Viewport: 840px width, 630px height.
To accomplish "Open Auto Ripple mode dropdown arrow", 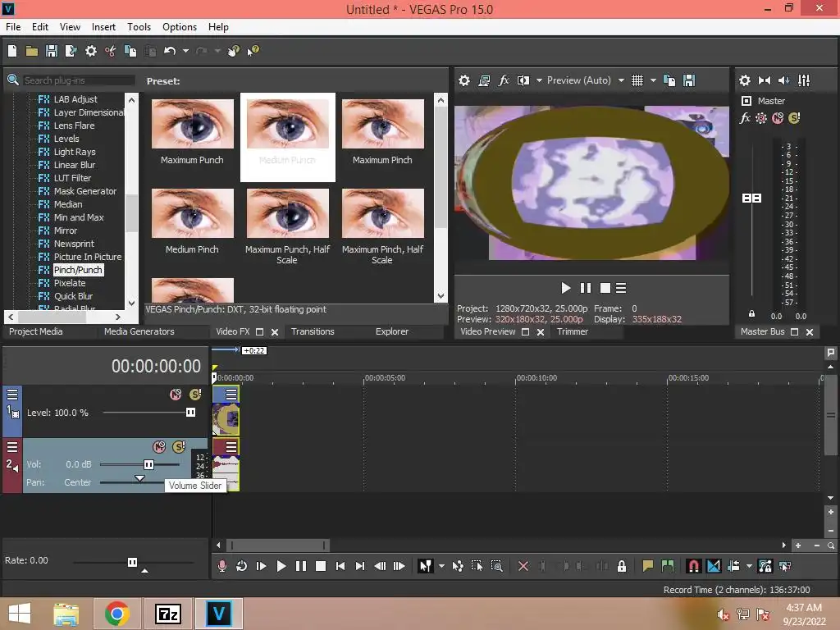I will [749, 566].
